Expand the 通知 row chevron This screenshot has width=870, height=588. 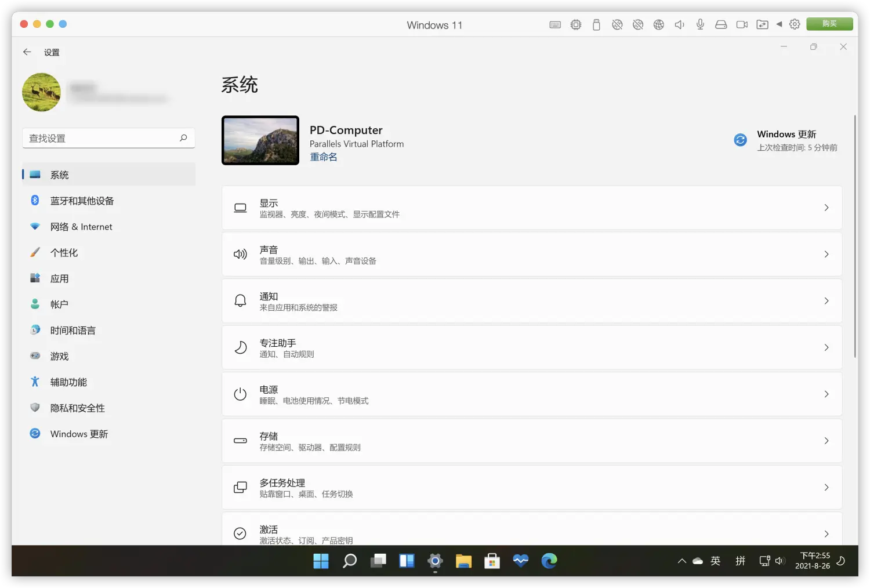[x=826, y=301]
